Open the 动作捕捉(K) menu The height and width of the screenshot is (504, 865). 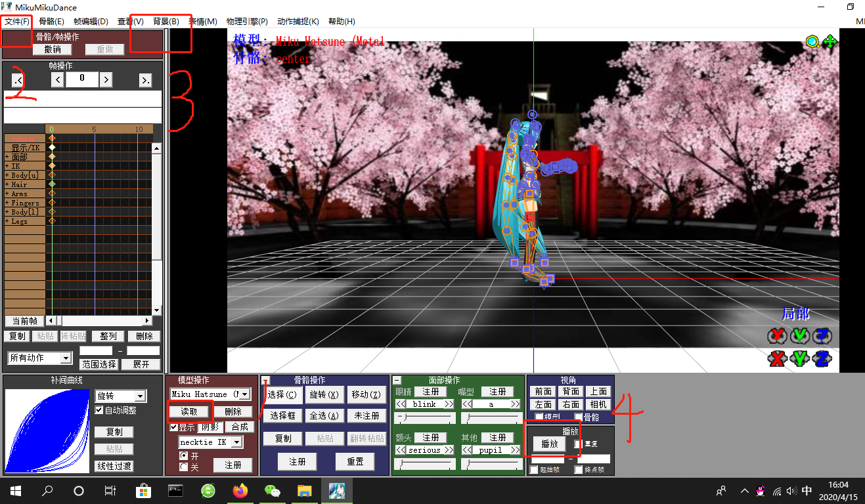tap(298, 22)
